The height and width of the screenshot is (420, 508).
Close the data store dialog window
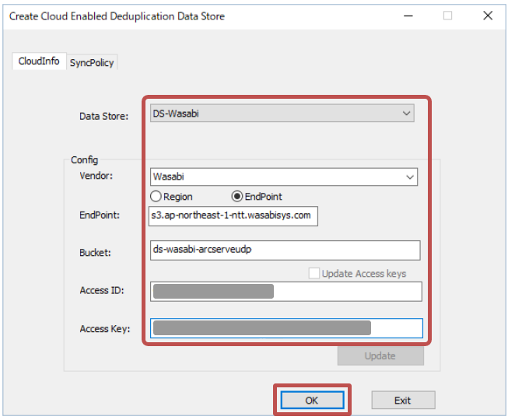point(487,16)
